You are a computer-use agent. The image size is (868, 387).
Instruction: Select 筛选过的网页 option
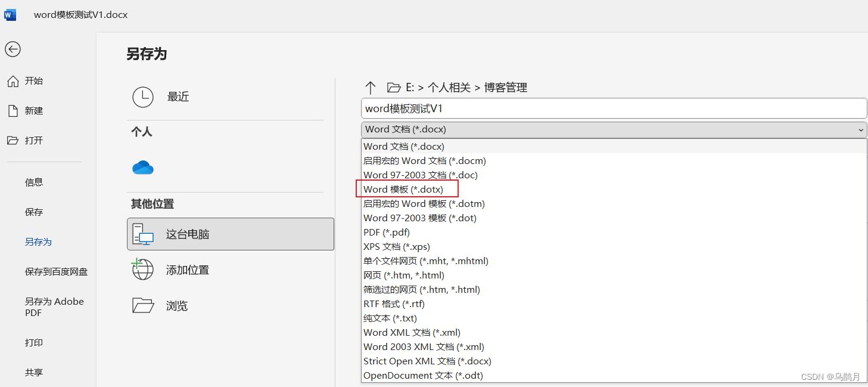[614, 289]
